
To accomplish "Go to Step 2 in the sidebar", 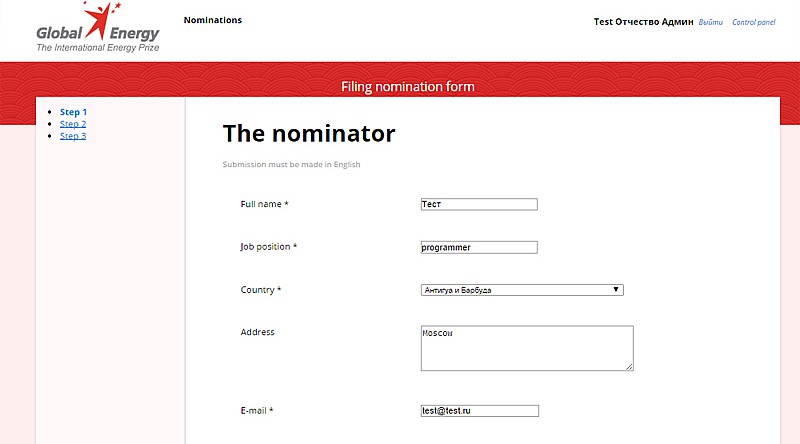I will (73, 124).
